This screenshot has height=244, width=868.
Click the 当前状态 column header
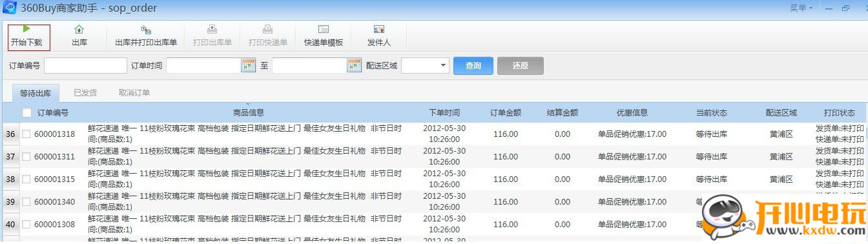(x=712, y=112)
